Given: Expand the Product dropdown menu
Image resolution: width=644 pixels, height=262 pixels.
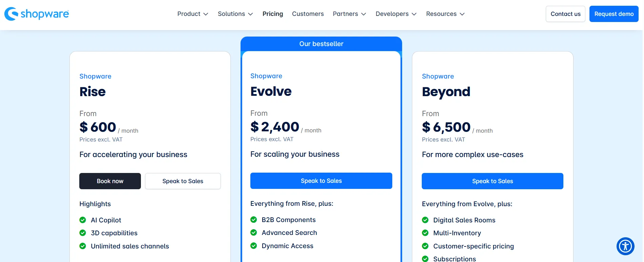Looking at the screenshot, I should tap(193, 14).
